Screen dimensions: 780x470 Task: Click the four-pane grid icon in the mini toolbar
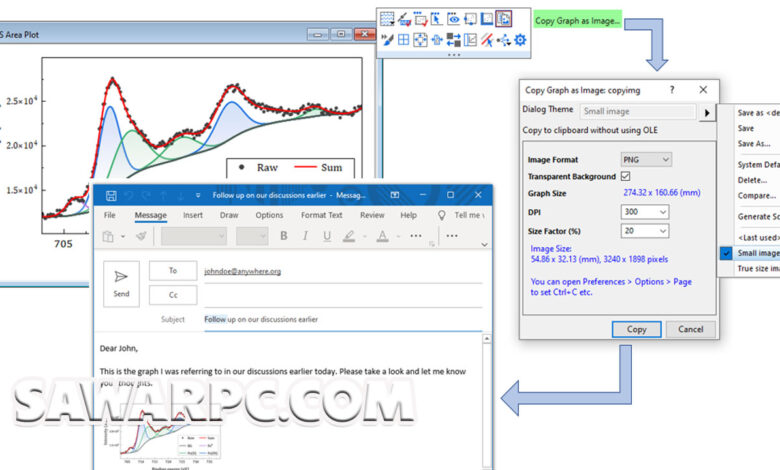click(403, 40)
